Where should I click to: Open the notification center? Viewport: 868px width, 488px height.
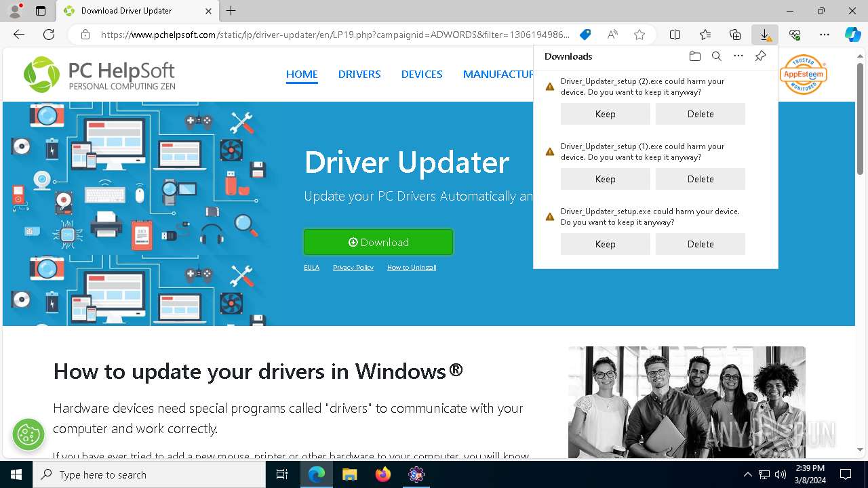tap(846, 474)
